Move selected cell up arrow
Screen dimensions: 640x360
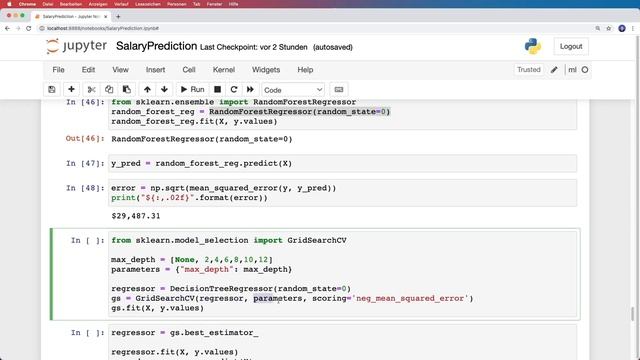[x=147, y=89]
